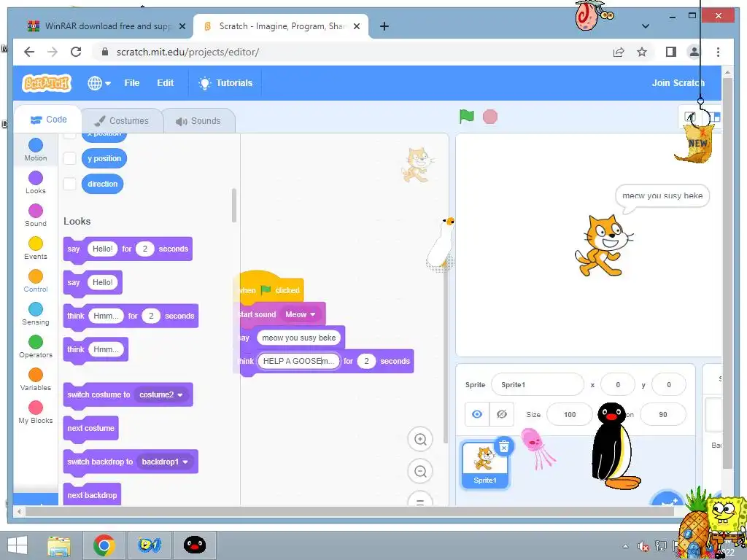Open the Edit menu
This screenshot has width=747, height=560.
[x=166, y=83]
